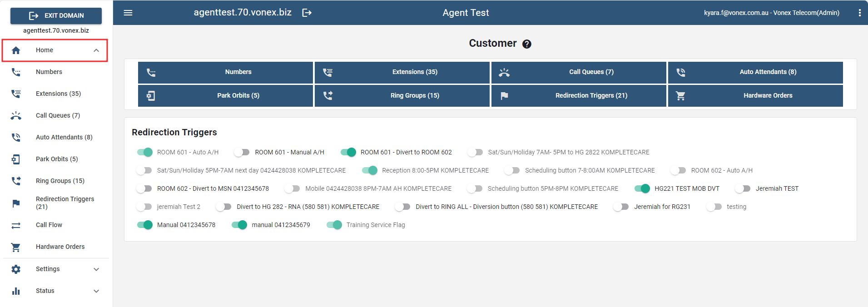Open the three-dot user options menu

coord(859,13)
